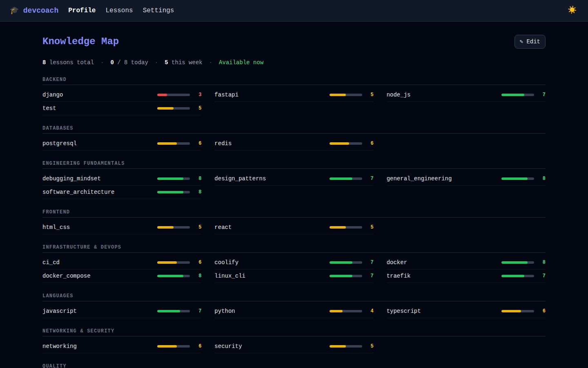Click the devcoach graduation cap logo
This screenshot has width=588, height=368.
point(14,10)
